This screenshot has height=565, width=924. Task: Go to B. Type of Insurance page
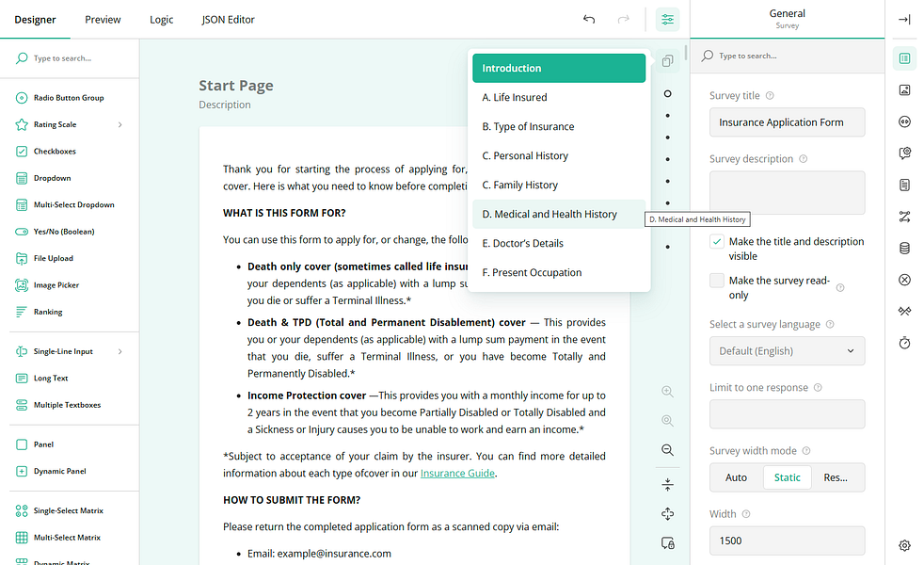pyautogui.click(x=559, y=127)
